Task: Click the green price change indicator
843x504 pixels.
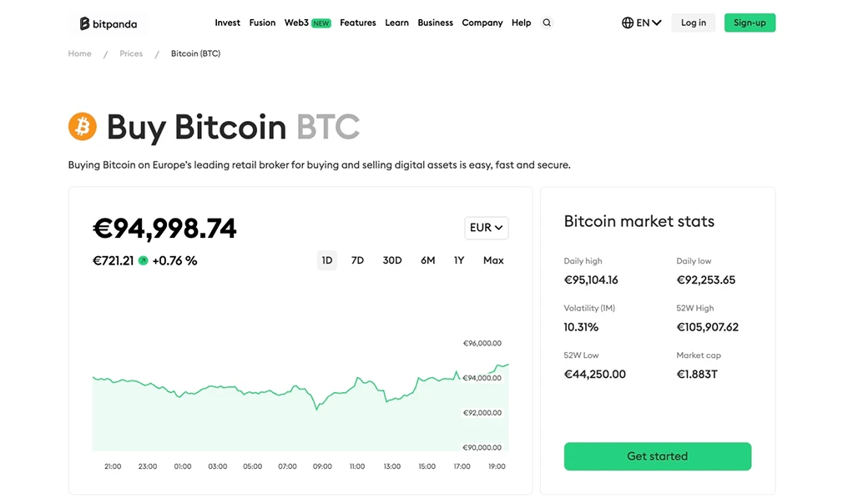Action: (144, 260)
